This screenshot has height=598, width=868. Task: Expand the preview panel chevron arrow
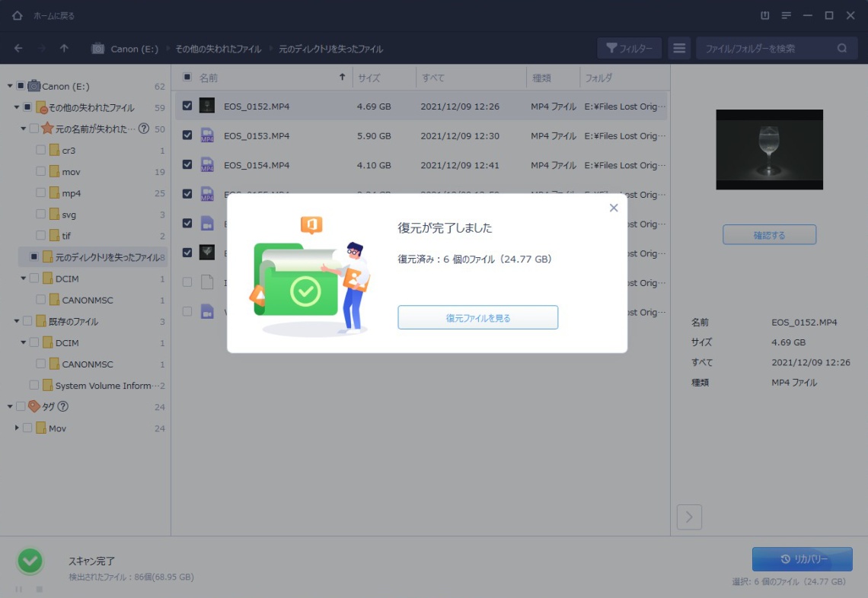[x=689, y=517]
